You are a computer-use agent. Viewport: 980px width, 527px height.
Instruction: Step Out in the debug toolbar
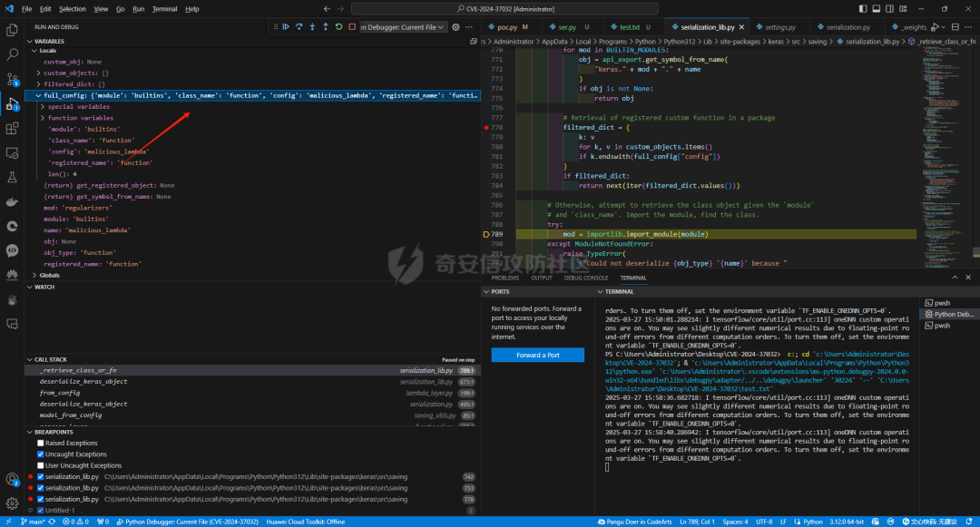[326, 27]
